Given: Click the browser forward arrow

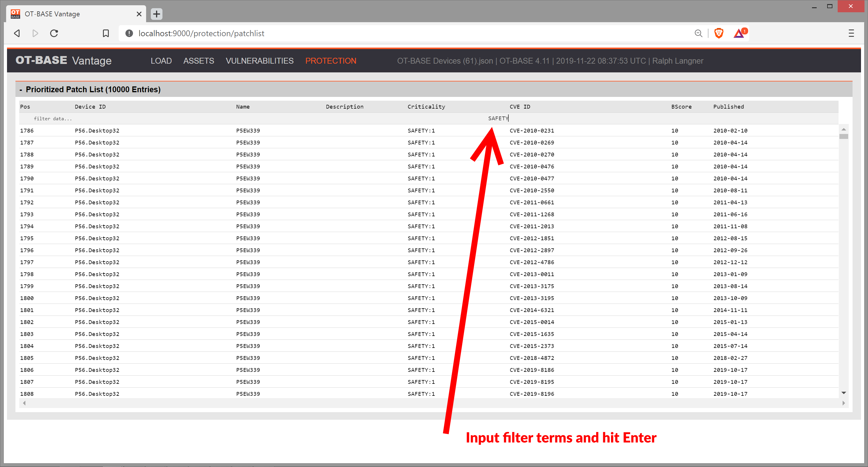Looking at the screenshot, I should [x=35, y=33].
